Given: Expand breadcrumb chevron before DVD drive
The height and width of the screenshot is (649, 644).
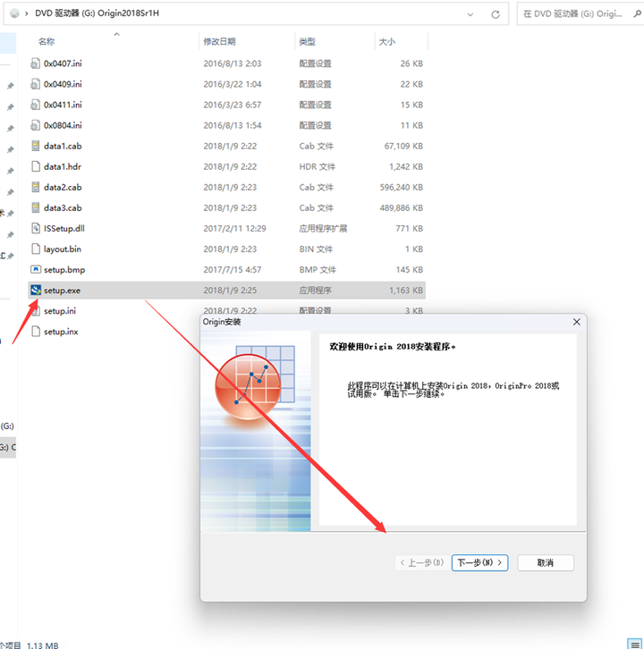Looking at the screenshot, I should (27, 13).
